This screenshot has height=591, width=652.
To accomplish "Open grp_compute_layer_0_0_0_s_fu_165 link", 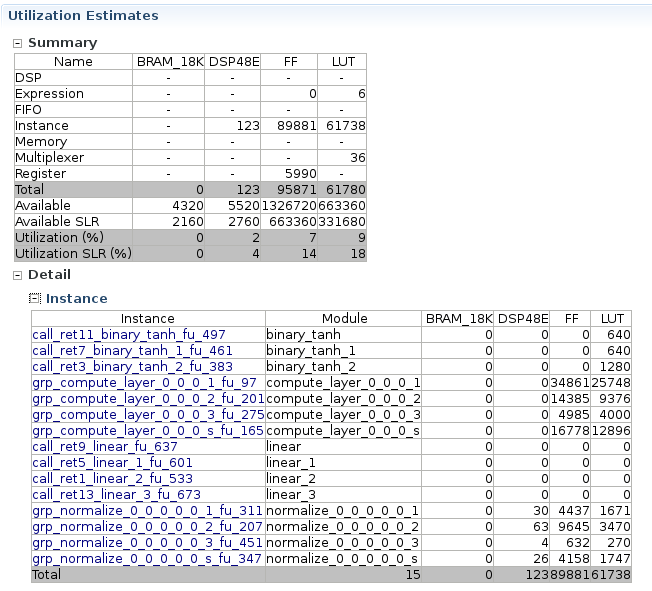I will pos(148,431).
